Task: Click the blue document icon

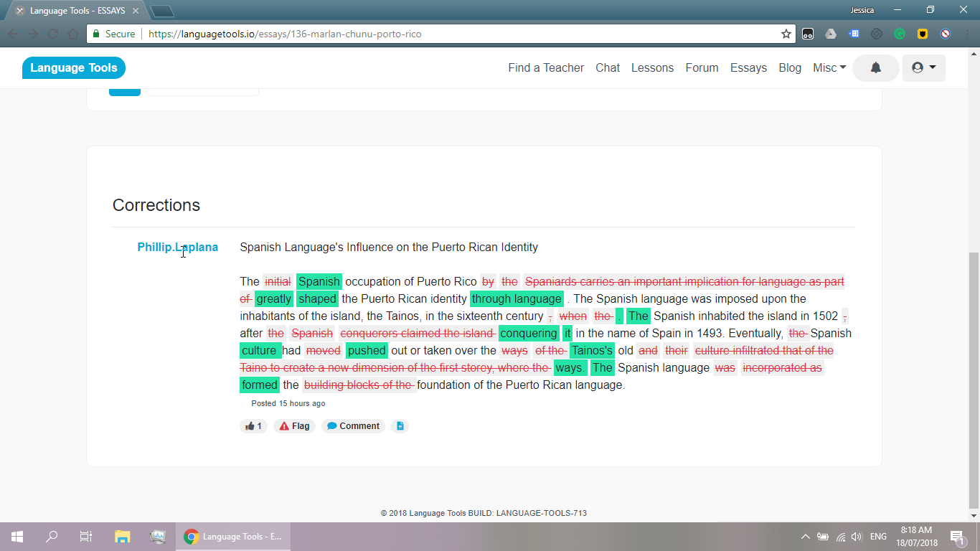Action: 400,426
